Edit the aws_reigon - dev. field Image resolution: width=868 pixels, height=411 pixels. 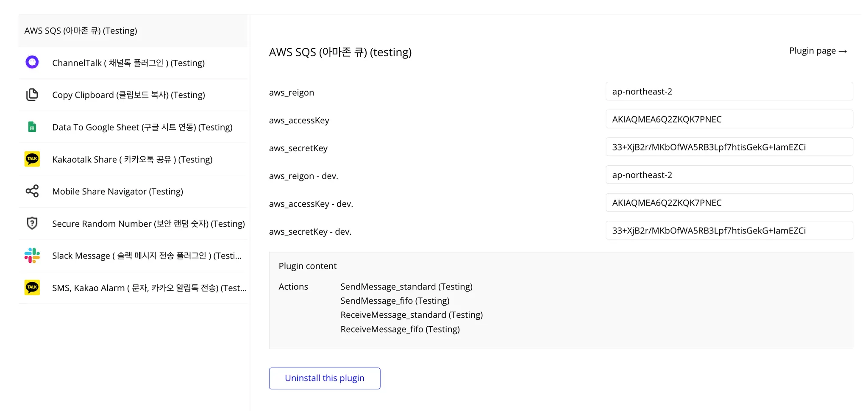(x=729, y=175)
